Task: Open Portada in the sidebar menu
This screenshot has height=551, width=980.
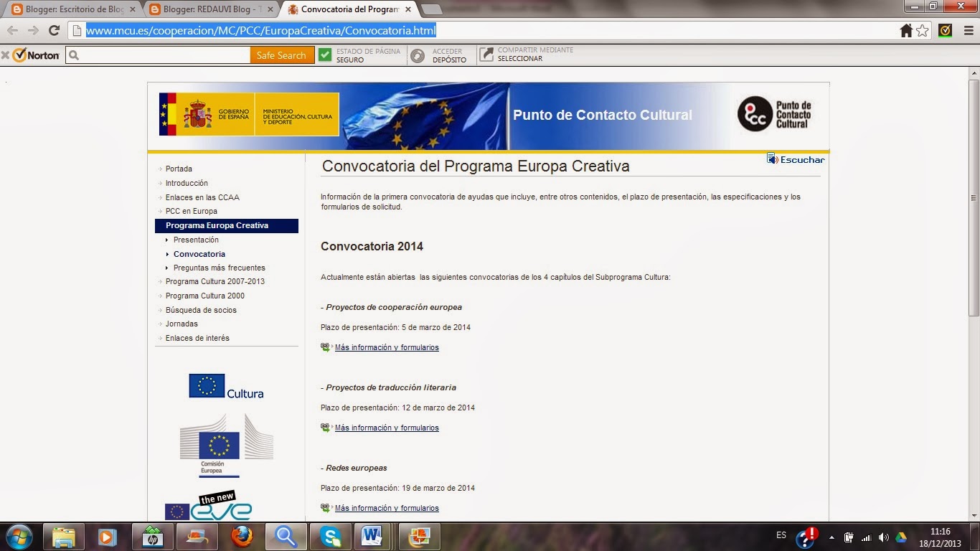Action: [179, 169]
